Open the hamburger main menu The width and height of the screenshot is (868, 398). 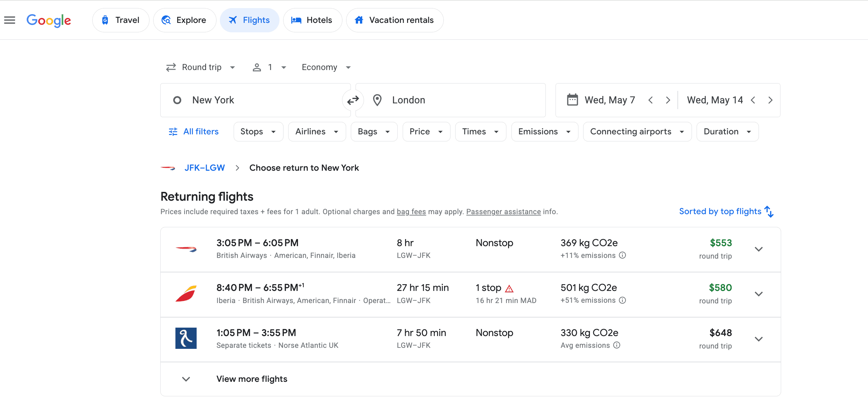(9, 20)
